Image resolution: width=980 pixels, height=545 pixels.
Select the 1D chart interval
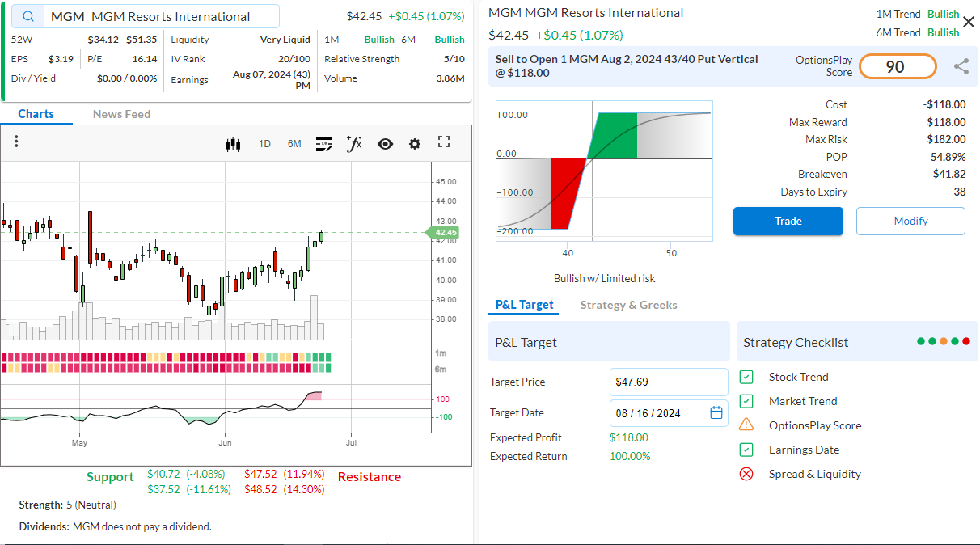click(264, 144)
